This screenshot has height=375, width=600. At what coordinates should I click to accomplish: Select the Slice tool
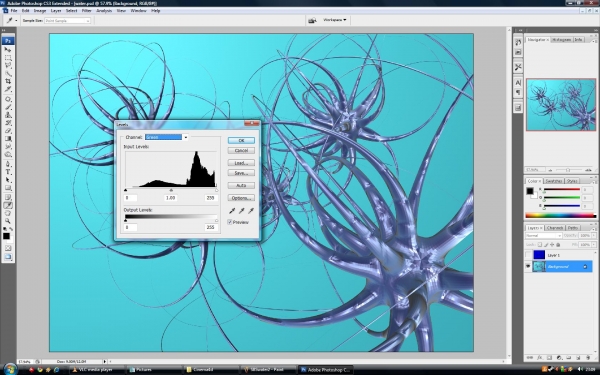pos(8,89)
